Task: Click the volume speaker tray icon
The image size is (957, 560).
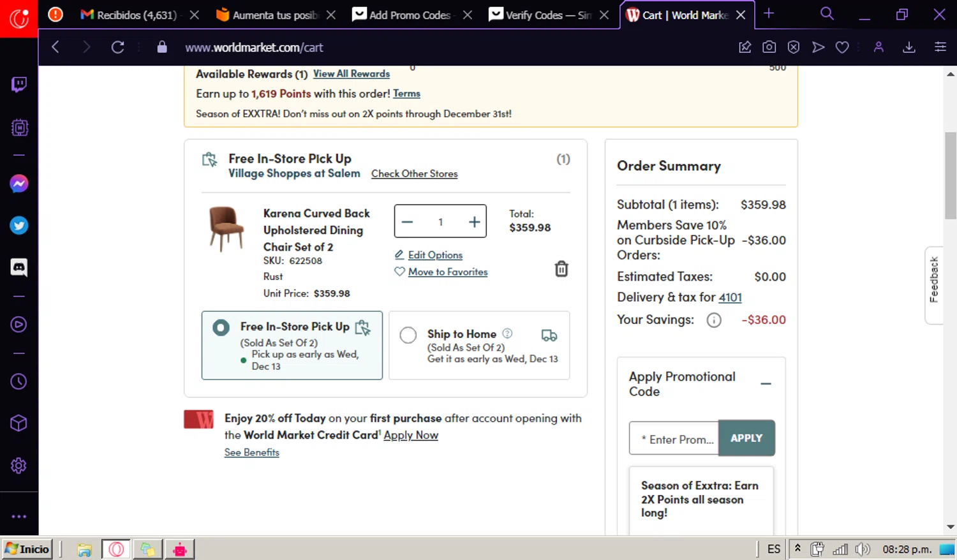Action: coord(863,549)
